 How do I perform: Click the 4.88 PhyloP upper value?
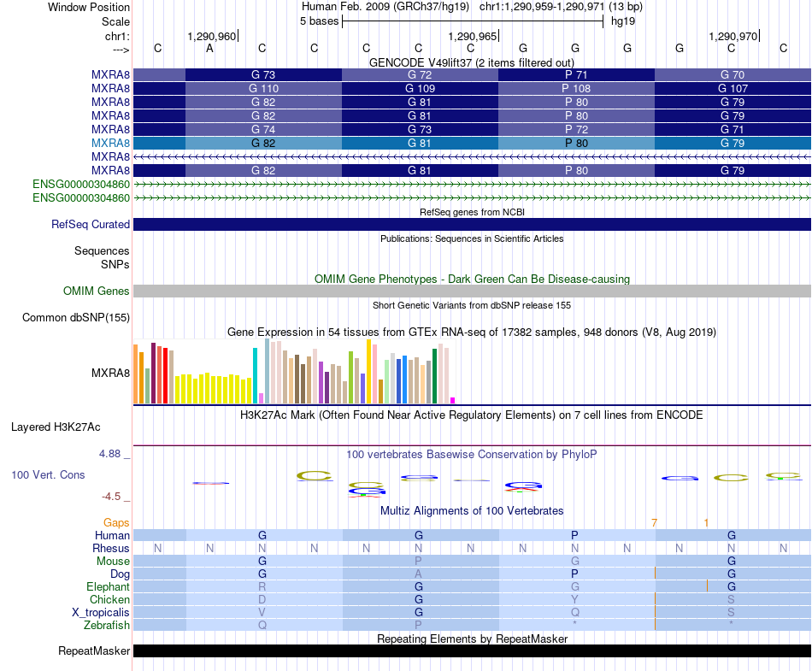109,454
